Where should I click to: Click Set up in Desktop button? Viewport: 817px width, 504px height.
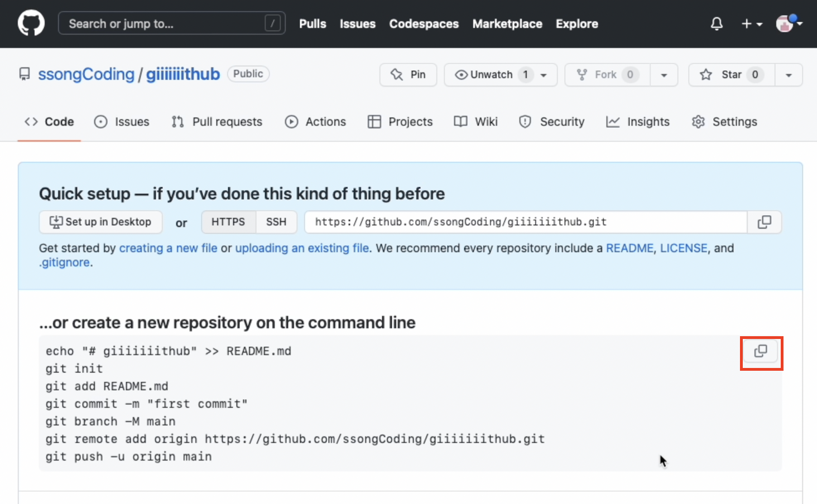coord(100,222)
